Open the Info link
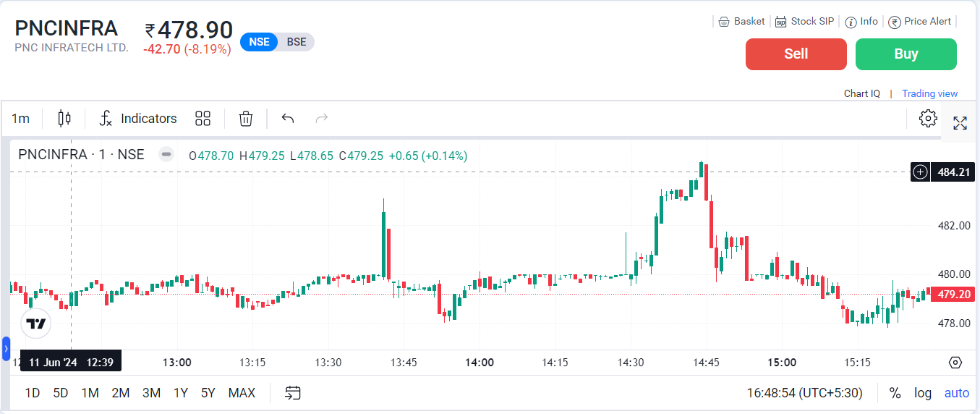 (x=861, y=22)
